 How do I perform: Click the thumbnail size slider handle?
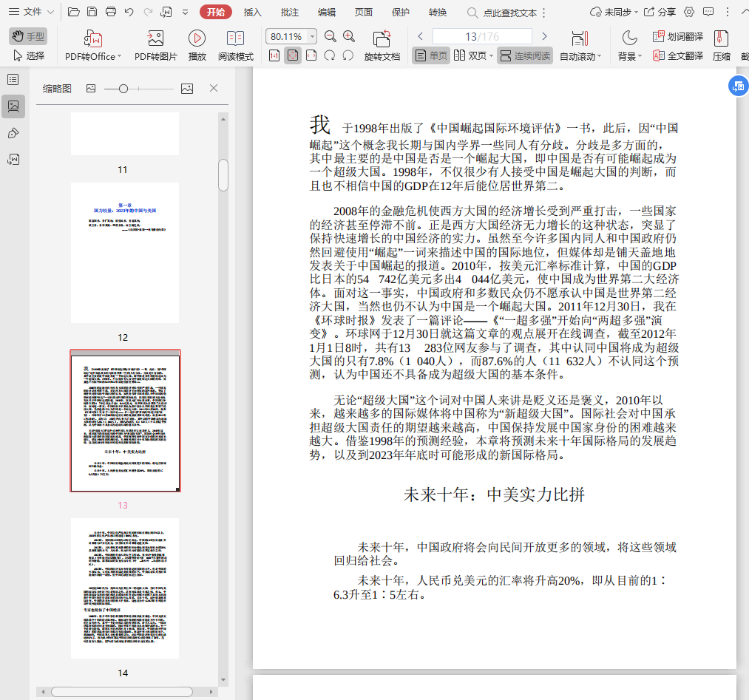tap(123, 89)
